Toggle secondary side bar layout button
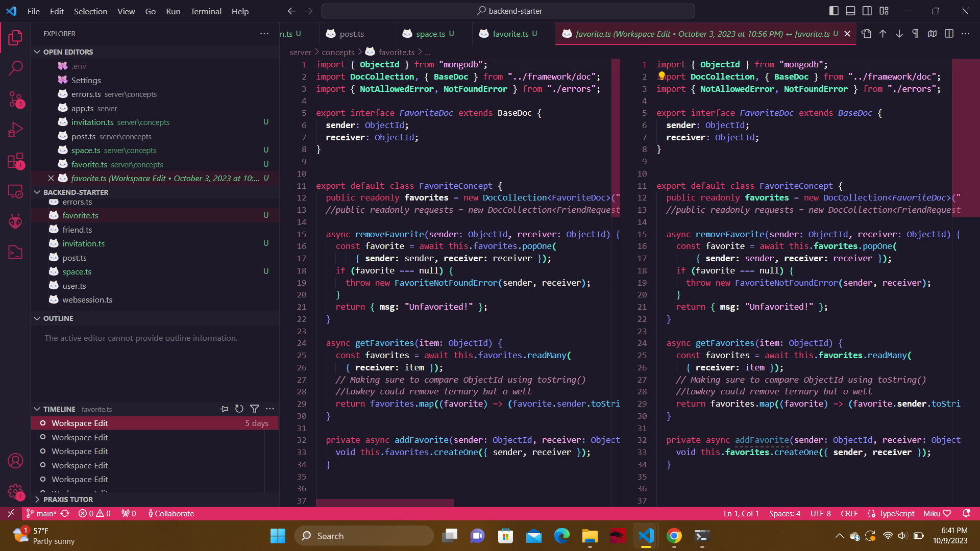 (x=867, y=11)
